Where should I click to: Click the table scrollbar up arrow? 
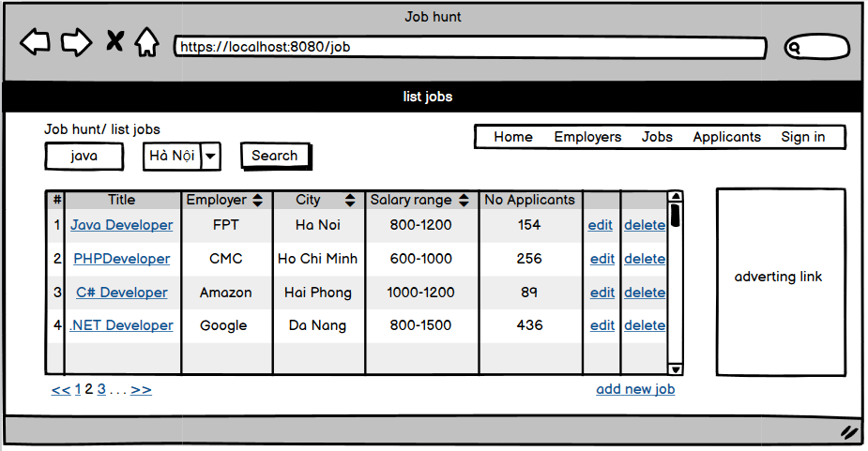click(x=676, y=197)
